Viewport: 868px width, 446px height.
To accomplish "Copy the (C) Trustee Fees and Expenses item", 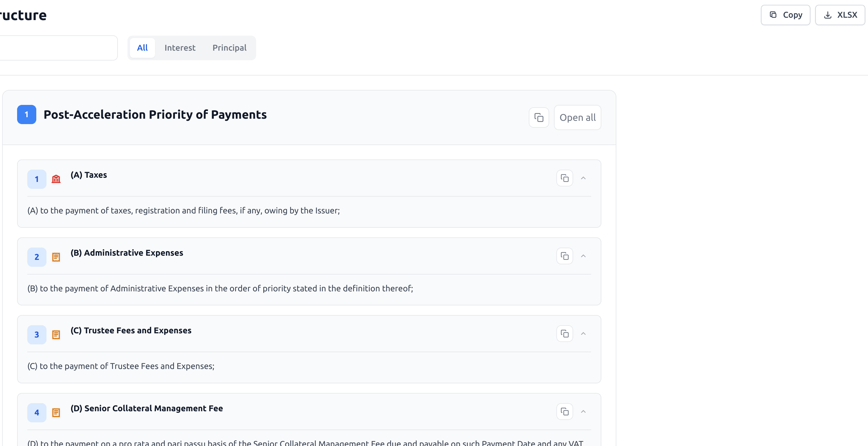I will pos(564,334).
